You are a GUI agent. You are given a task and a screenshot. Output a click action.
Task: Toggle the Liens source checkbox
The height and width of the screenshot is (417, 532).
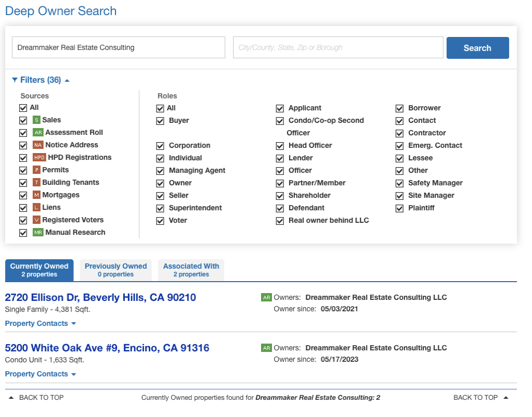(x=23, y=208)
